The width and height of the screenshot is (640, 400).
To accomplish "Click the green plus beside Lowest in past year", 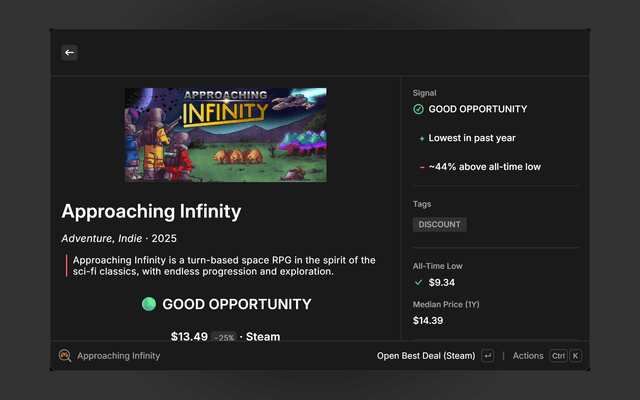I will tap(422, 139).
